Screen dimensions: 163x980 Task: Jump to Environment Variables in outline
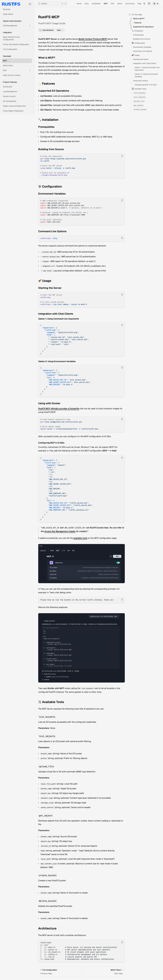coord(142,47)
